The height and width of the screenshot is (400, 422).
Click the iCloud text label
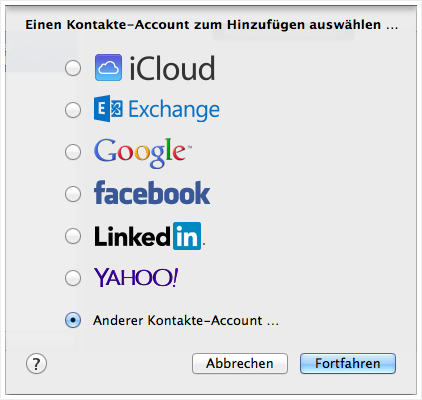pos(172,68)
